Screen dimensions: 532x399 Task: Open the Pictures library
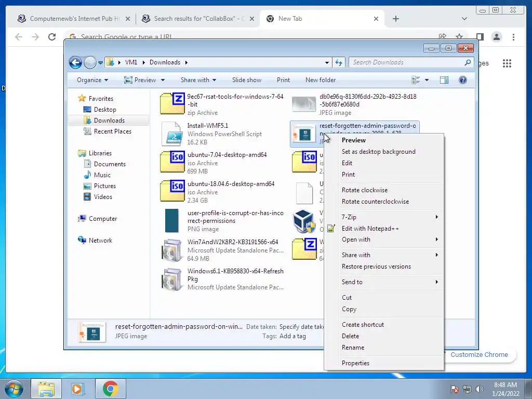[104, 186]
